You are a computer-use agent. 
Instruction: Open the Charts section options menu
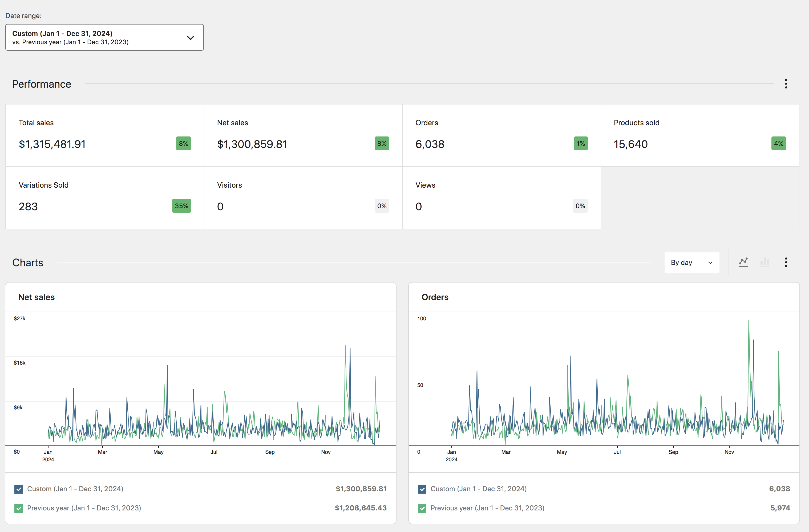click(x=786, y=262)
